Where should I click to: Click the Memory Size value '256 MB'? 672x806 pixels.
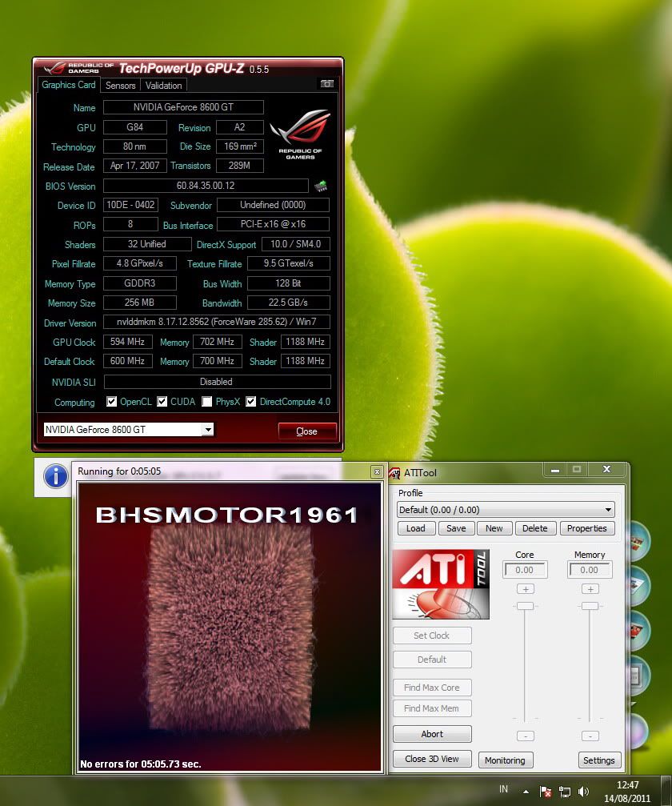click(140, 303)
